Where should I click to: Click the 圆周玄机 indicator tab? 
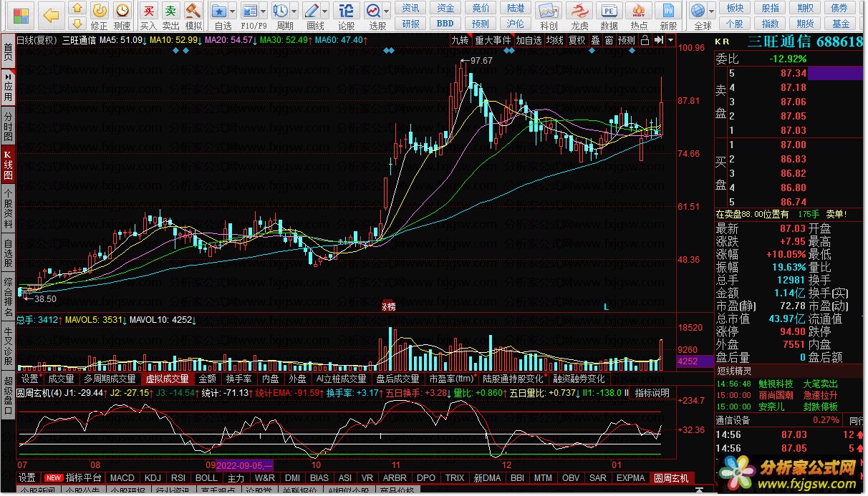[x=671, y=477]
